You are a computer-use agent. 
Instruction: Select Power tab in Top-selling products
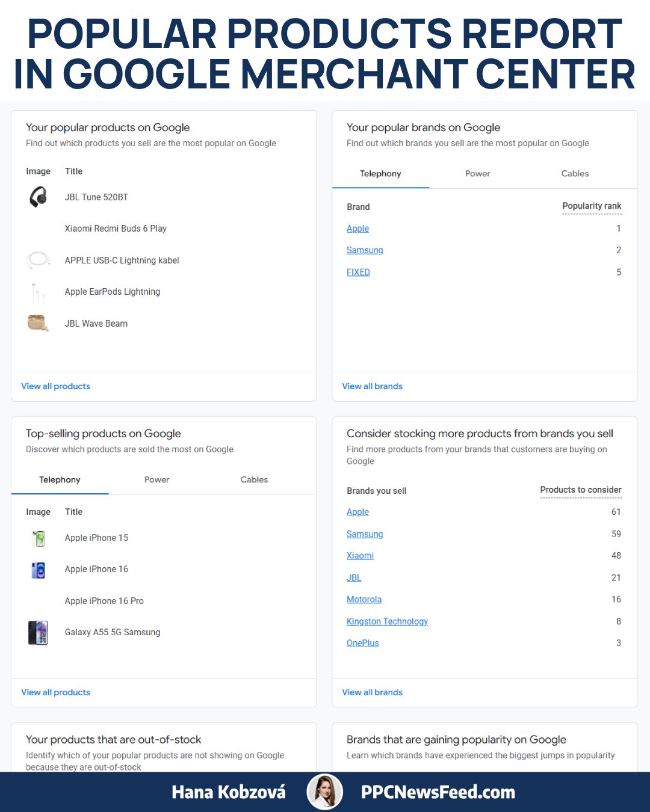click(x=156, y=480)
